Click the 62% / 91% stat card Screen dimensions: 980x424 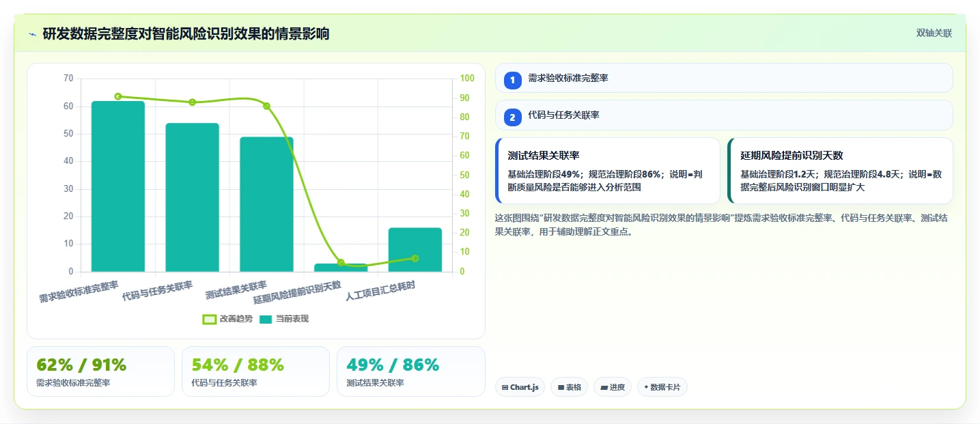(x=100, y=371)
